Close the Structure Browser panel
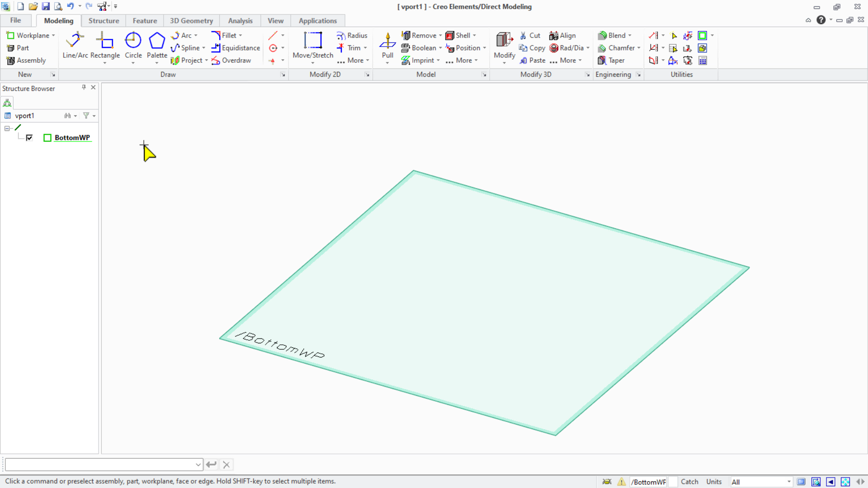 (93, 87)
